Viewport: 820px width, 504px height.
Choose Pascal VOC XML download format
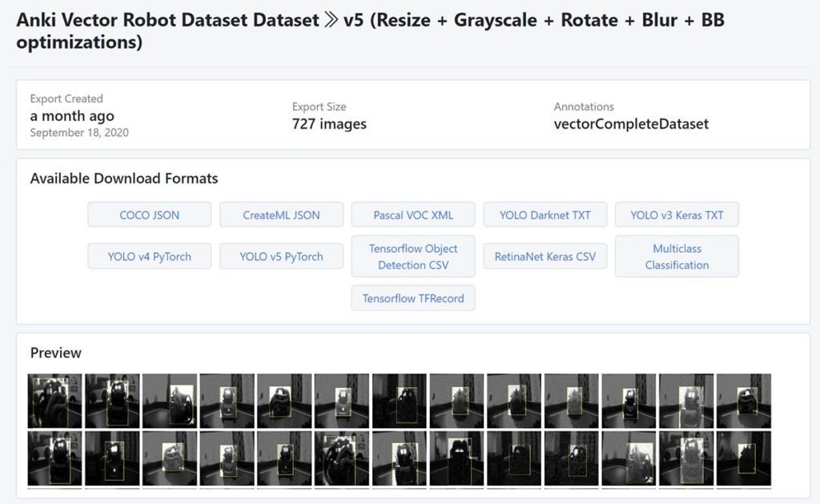pos(412,214)
